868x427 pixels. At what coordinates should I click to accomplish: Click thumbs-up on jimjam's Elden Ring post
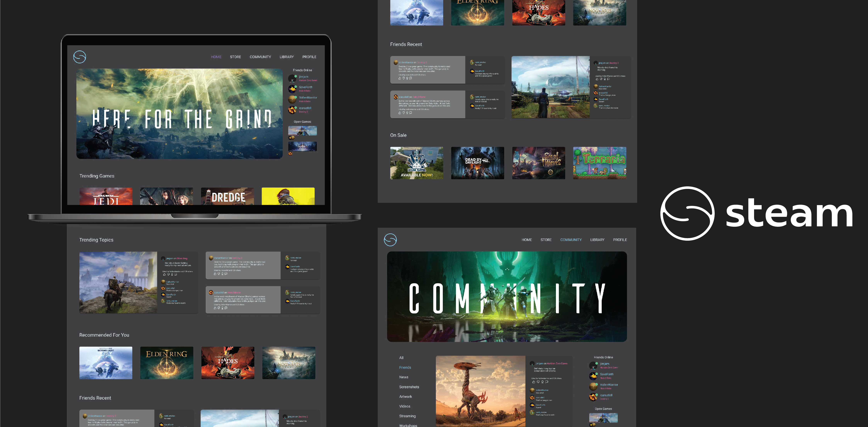[165, 274]
